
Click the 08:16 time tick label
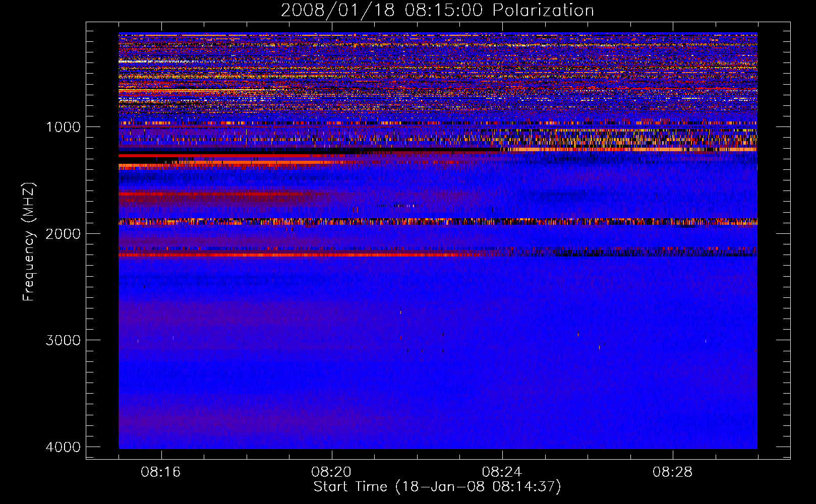[x=161, y=472]
